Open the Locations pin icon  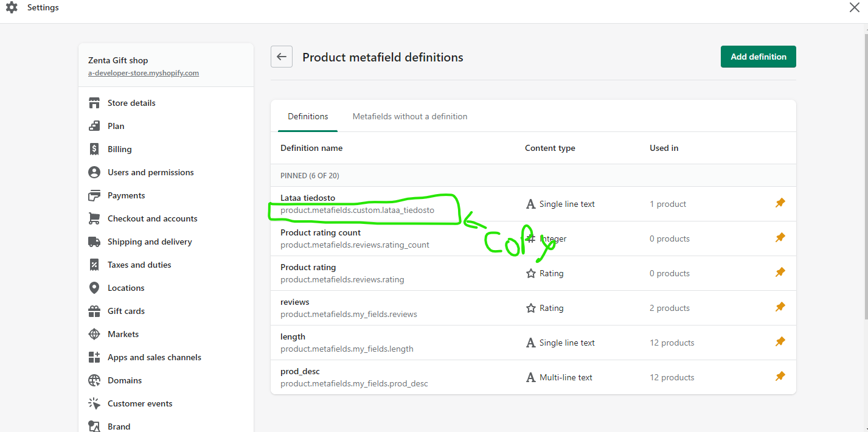[x=94, y=288]
